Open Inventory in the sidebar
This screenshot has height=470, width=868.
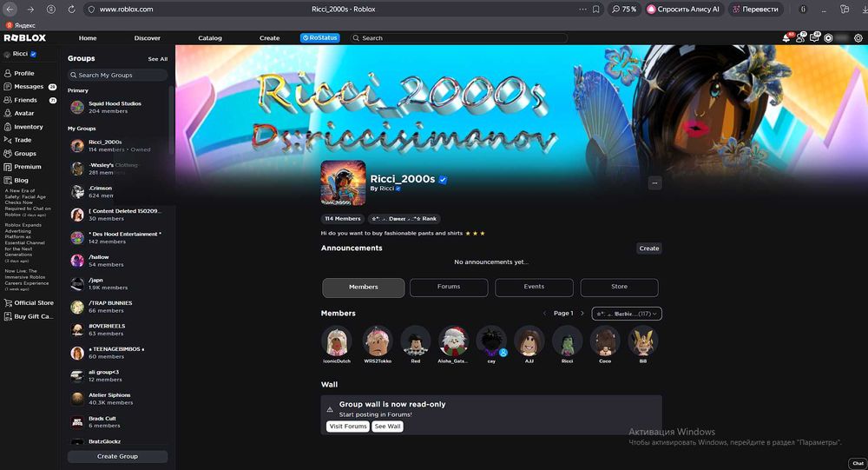(x=23, y=127)
